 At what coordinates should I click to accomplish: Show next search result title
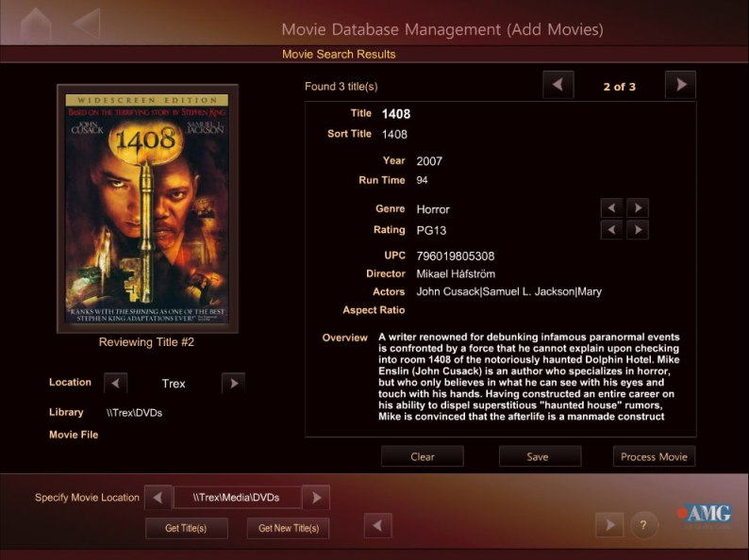(x=680, y=85)
